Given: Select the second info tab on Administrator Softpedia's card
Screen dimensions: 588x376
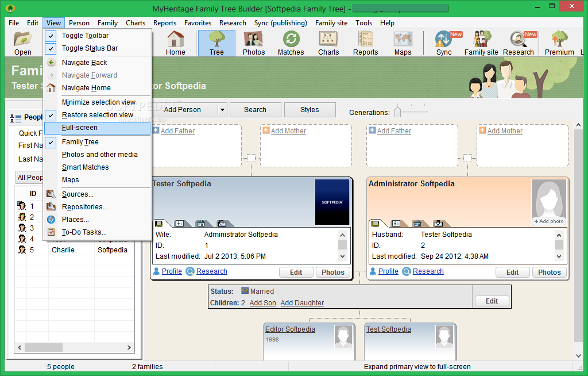Looking at the screenshot, I should coord(396,223).
